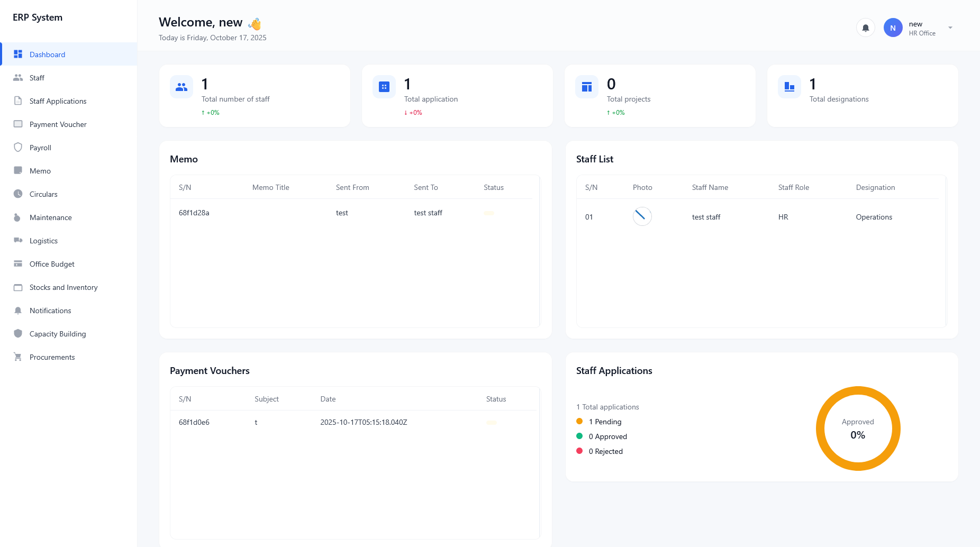The width and height of the screenshot is (980, 547).
Task: Click the Staff Applications document icon
Action: [x=18, y=101]
